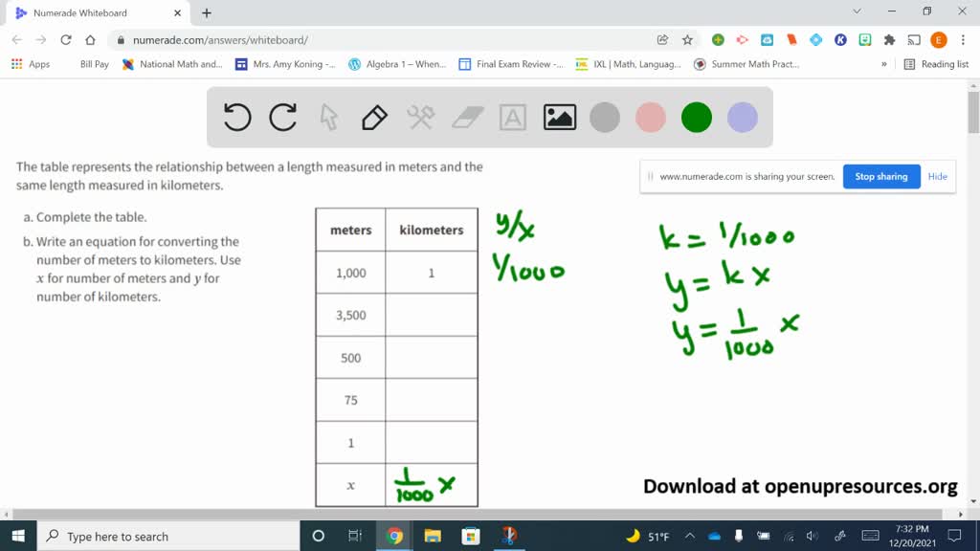Select the Pencil drawing tool
This screenshot has width=980, height=551.
[373, 117]
